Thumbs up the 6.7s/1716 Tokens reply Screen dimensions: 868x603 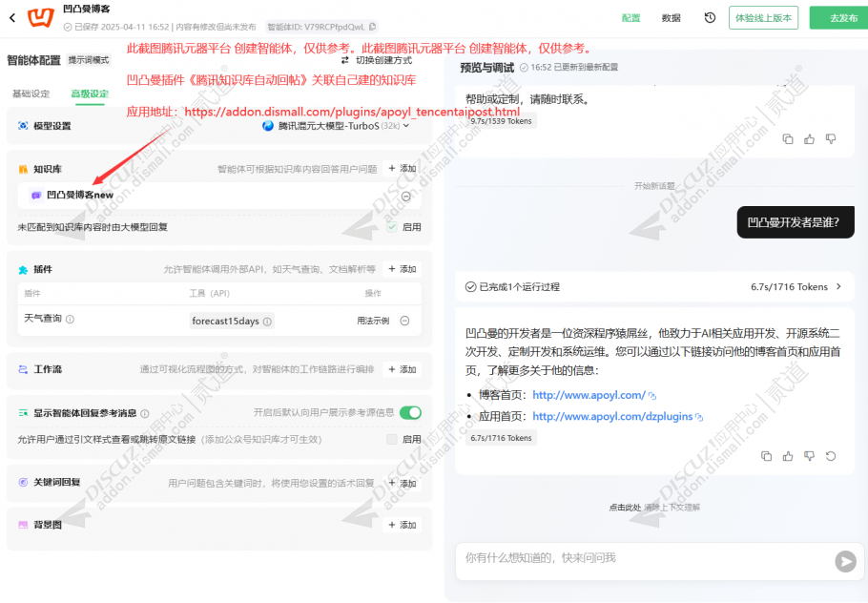coord(788,456)
